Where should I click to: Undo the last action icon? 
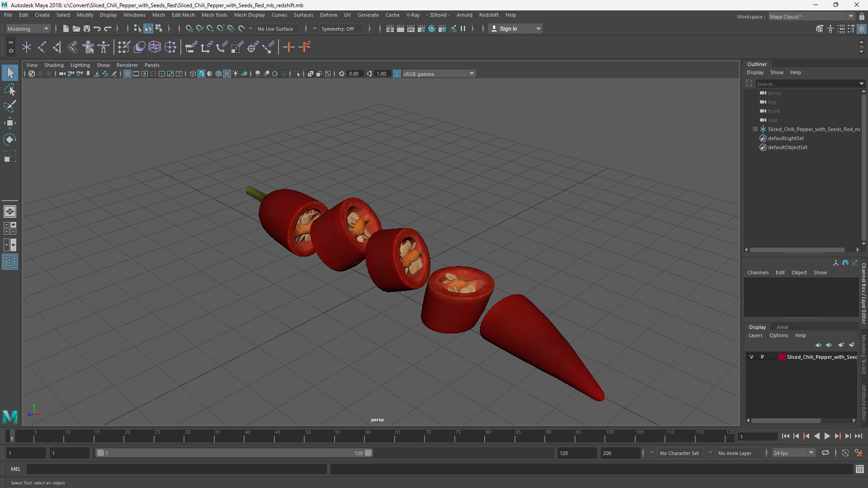pos(97,29)
